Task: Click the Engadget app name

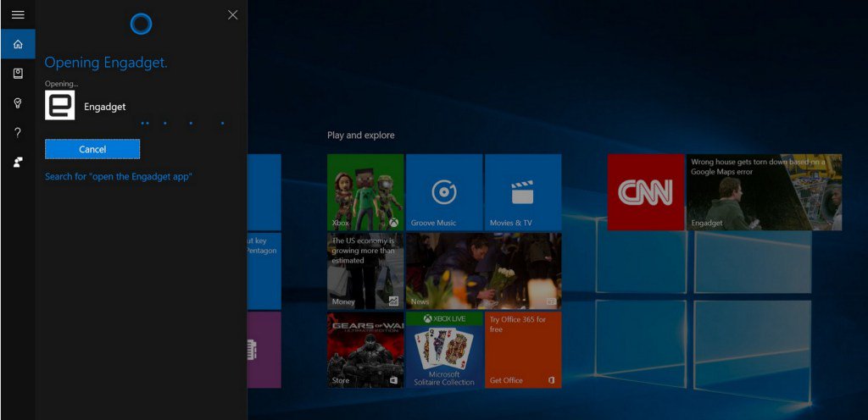Action: point(104,108)
